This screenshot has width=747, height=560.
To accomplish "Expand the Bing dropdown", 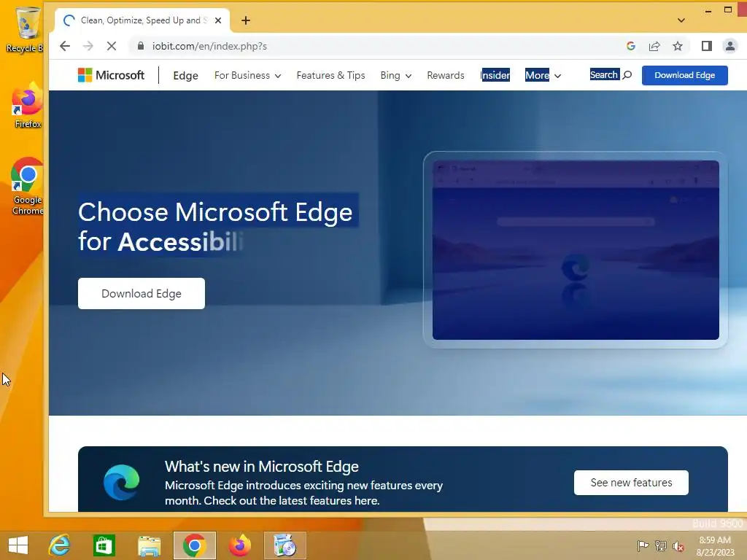I will [396, 75].
